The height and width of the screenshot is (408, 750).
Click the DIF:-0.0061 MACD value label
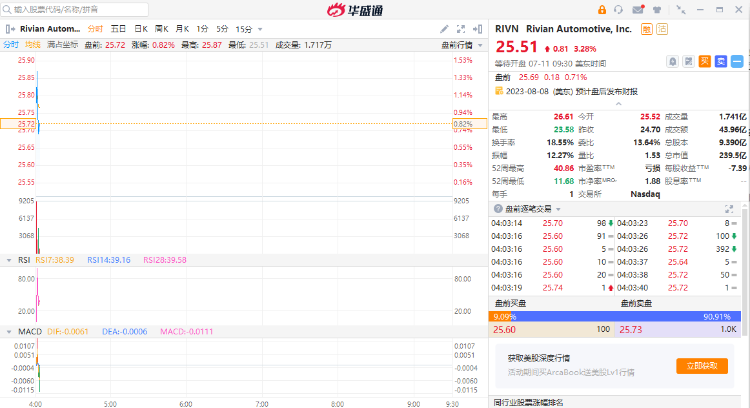click(x=67, y=331)
